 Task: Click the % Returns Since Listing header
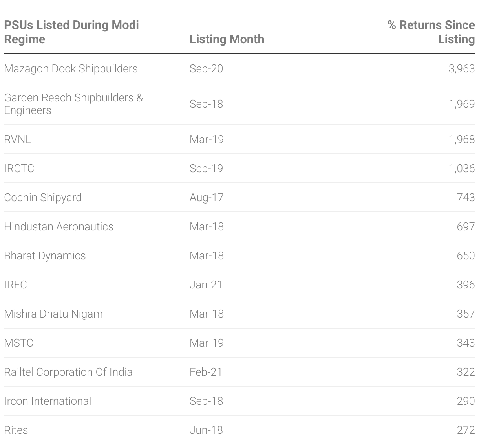click(431, 32)
